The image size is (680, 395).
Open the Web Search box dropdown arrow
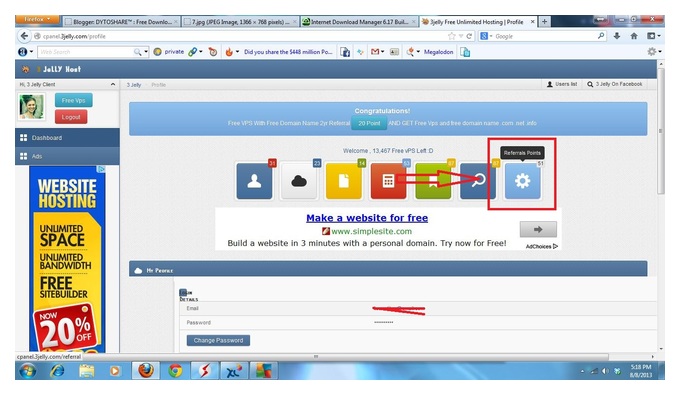pos(146,52)
